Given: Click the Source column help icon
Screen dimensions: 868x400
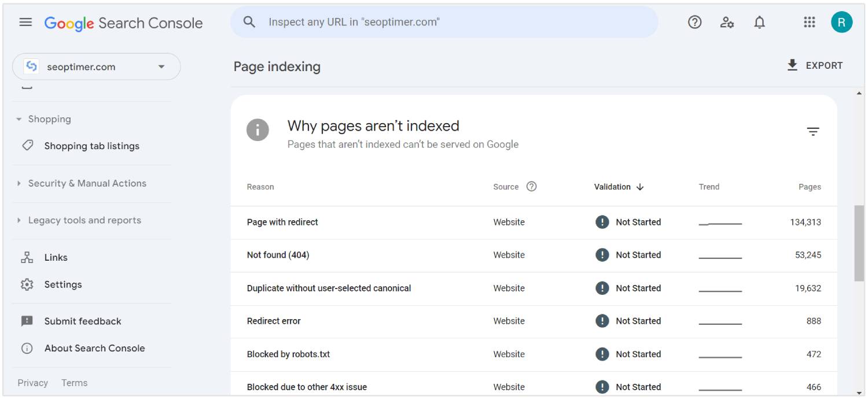Looking at the screenshot, I should click(531, 187).
